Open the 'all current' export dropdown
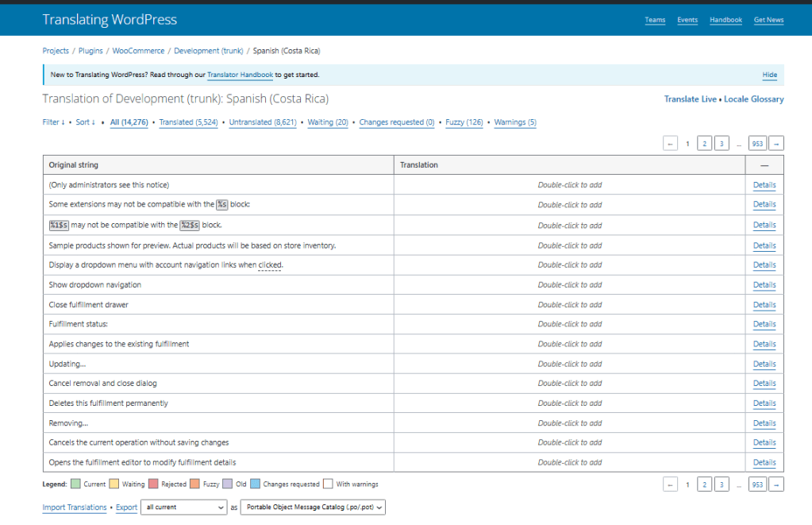Image resolution: width=812 pixels, height=525 pixels. [x=183, y=507]
